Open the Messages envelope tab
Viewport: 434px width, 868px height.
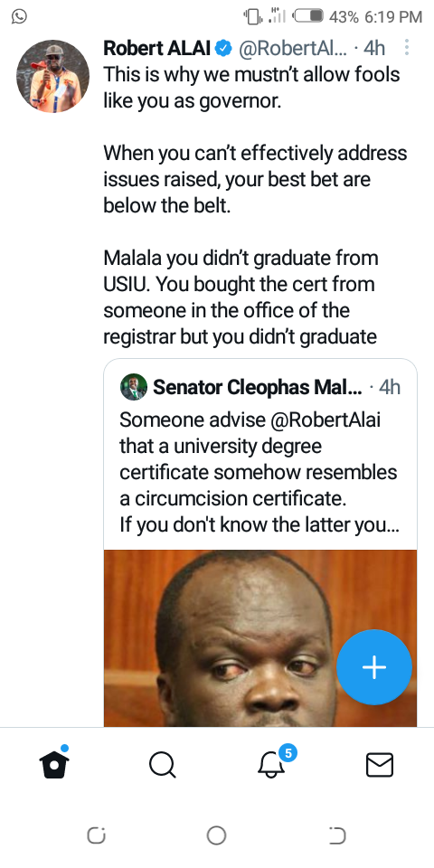(x=380, y=765)
